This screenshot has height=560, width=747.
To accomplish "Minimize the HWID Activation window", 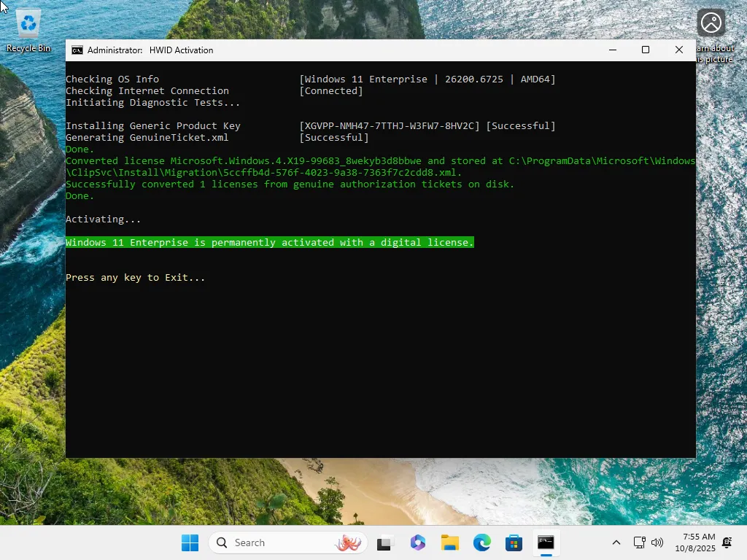I will [x=613, y=50].
